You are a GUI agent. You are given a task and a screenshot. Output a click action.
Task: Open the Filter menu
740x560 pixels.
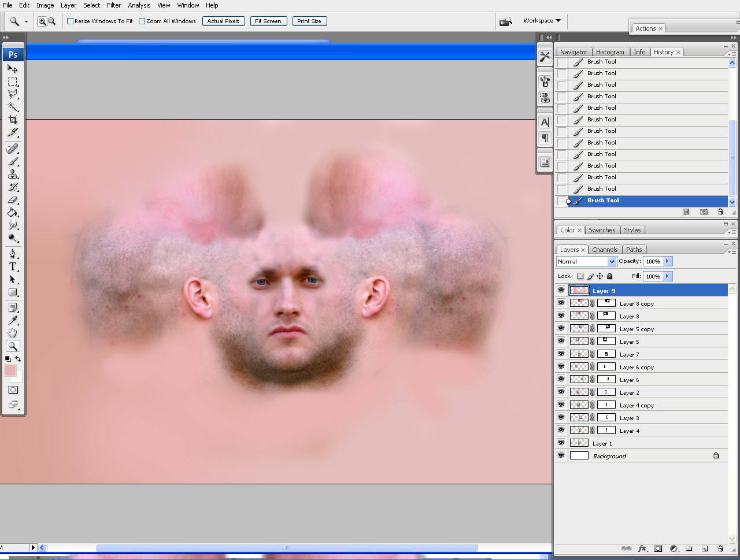[x=114, y=5]
